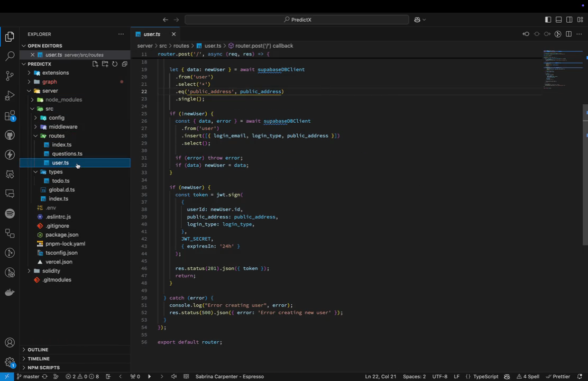Expand the NPM SCRIPTS section
The width and height of the screenshot is (588, 381).
(x=75, y=367)
